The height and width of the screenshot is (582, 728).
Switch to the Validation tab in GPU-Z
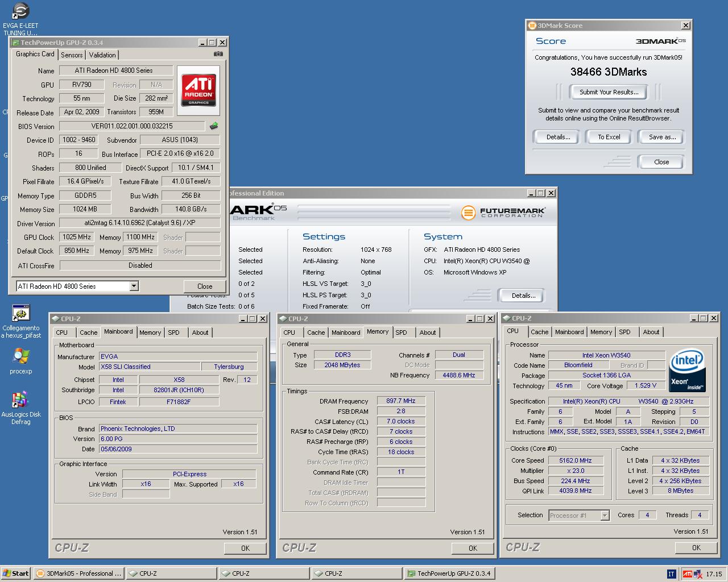(x=102, y=55)
